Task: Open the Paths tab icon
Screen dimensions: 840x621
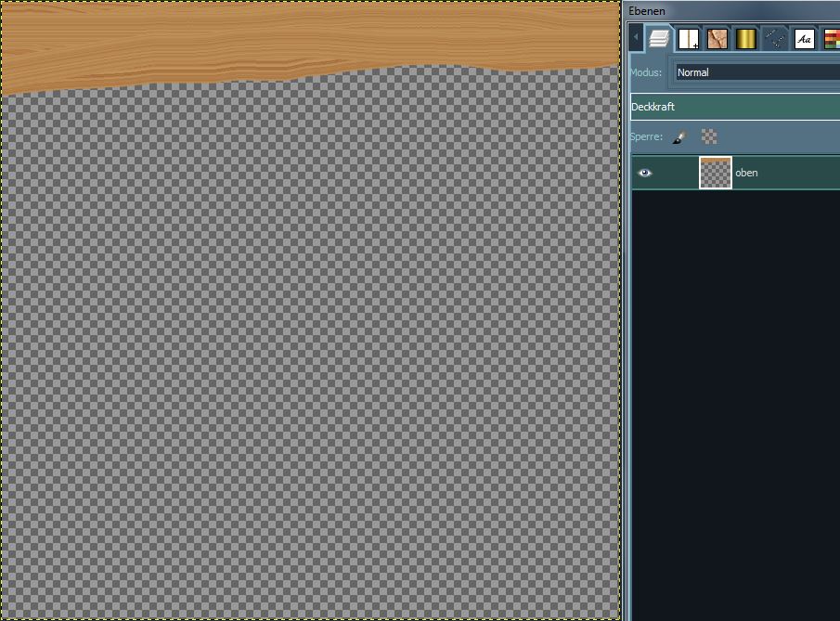Action: coord(775,39)
